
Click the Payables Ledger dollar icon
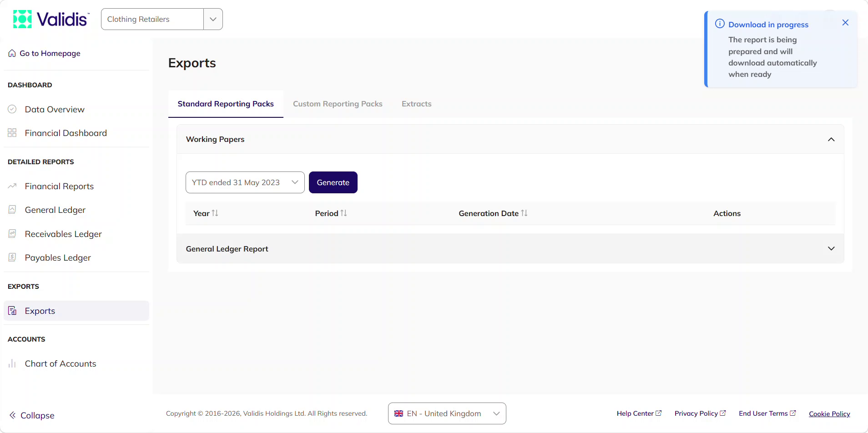point(12,257)
